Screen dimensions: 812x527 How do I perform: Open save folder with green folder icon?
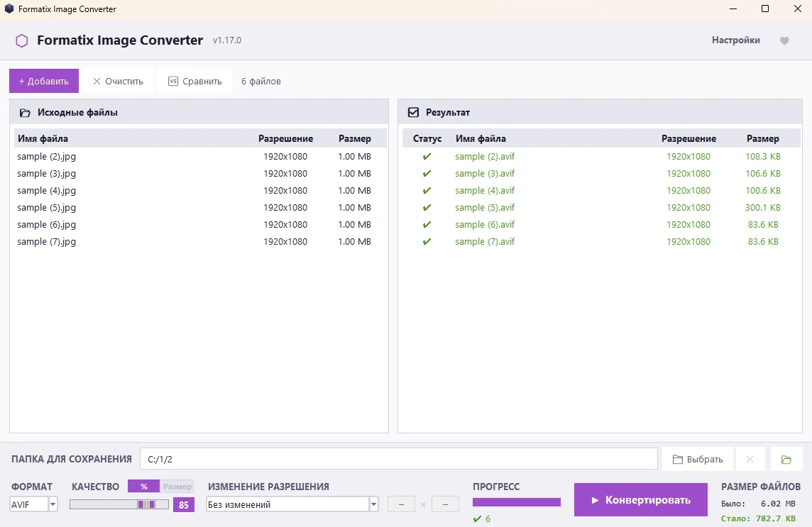[786, 459]
